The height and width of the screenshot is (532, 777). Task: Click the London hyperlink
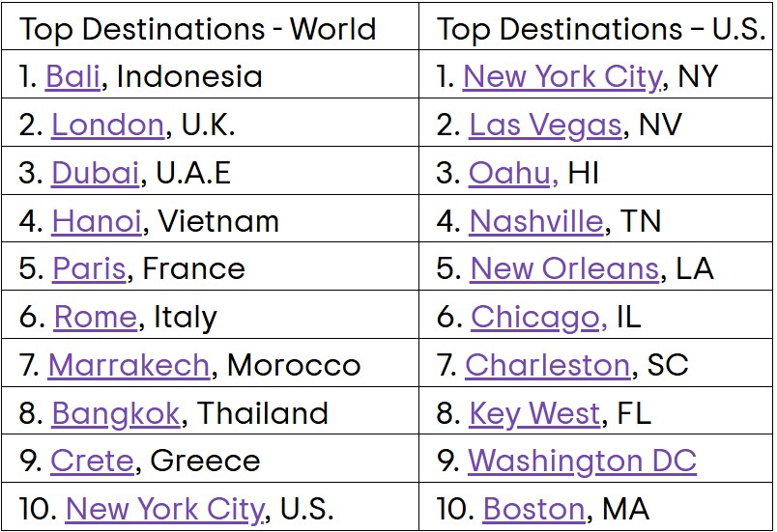coord(107,126)
